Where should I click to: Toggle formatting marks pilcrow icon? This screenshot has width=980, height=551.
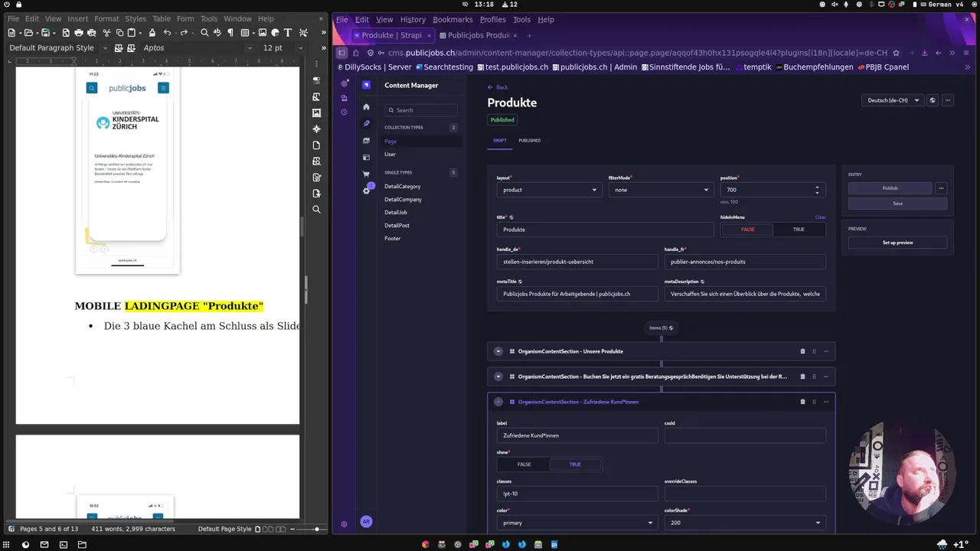(230, 33)
